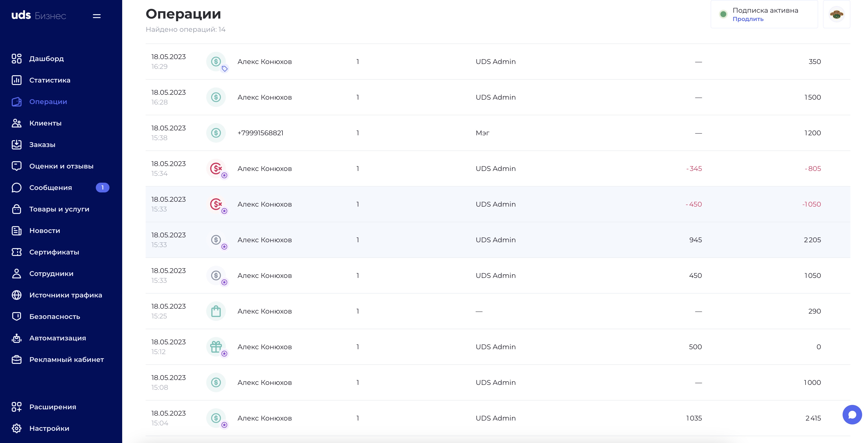This screenshot has width=868, height=443.
Task: Click the Продлить subscription link
Action: 748,19
